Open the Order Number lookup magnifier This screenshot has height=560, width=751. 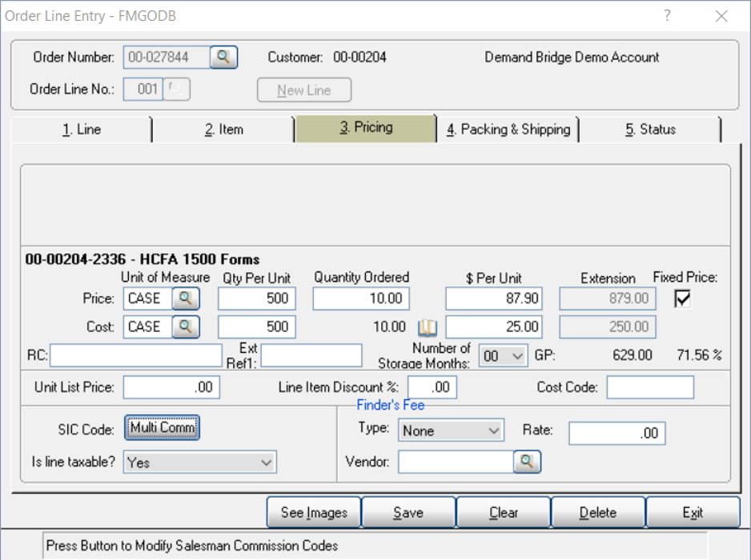tap(223, 58)
